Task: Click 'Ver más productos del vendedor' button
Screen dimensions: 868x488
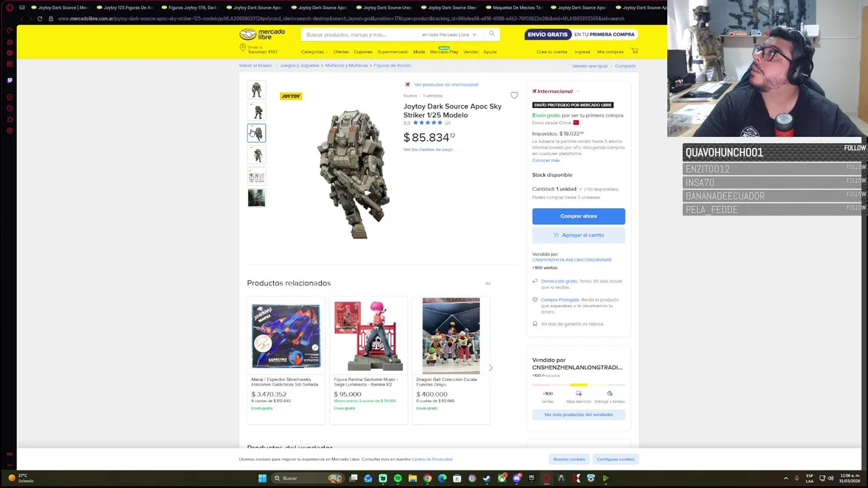Action: coord(578,414)
